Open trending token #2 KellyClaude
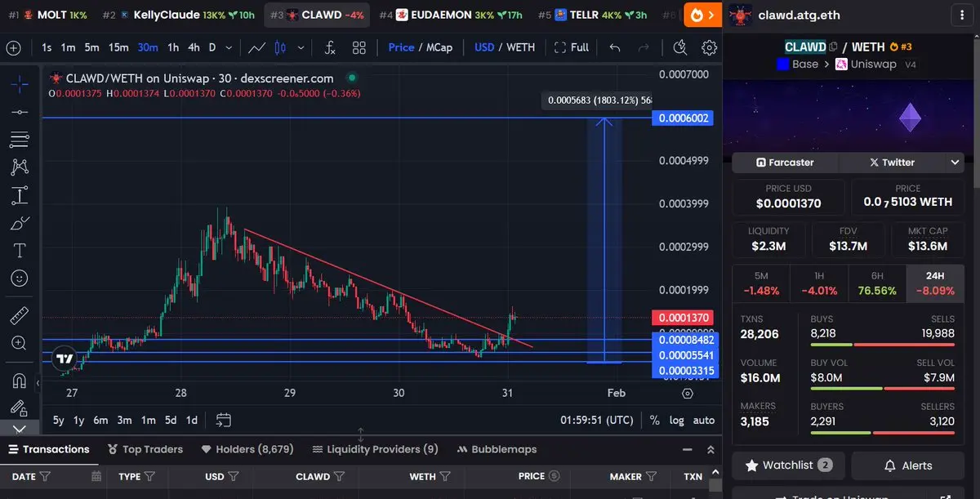The width and height of the screenshot is (980, 499). coord(179,15)
